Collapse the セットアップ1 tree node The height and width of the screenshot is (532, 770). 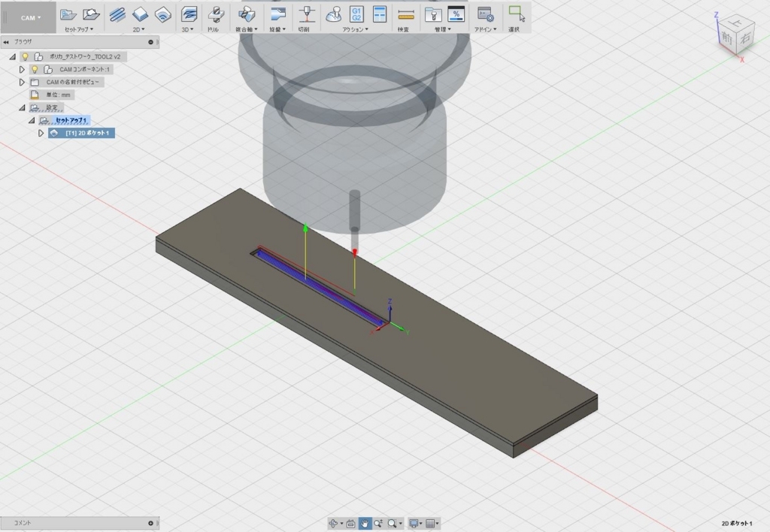click(32, 120)
